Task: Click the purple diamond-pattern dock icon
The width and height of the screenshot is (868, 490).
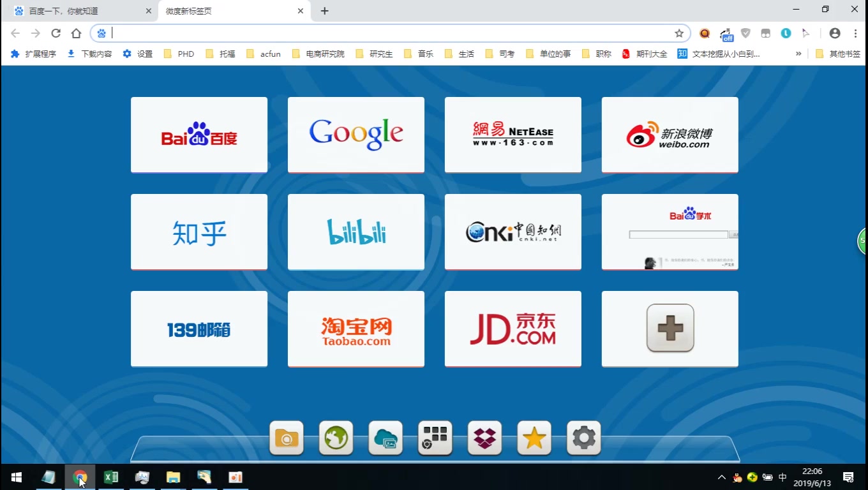Action: point(485,438)
